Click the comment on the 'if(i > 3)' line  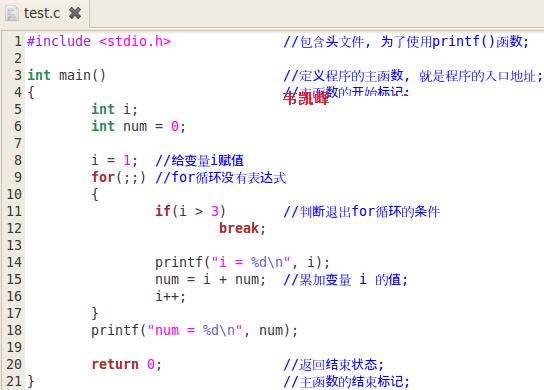[362, 211]
